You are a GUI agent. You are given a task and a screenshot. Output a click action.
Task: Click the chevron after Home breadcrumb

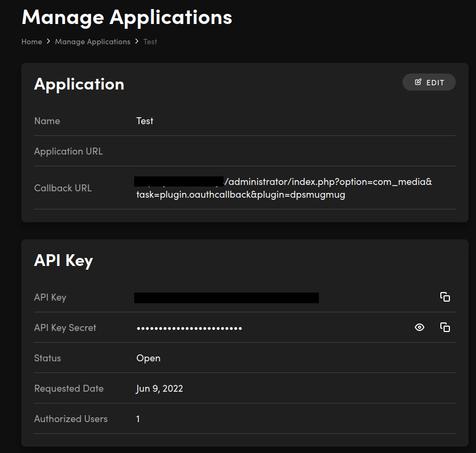point(48,42)
